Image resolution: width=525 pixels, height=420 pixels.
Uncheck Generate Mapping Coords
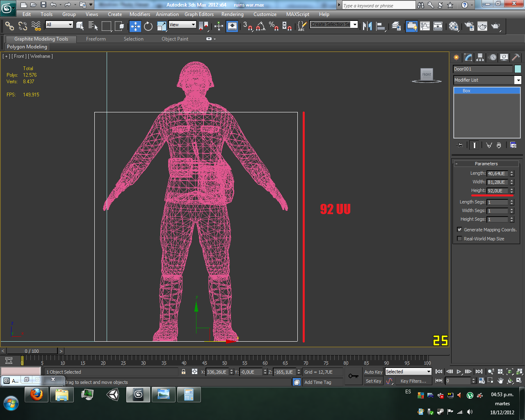[459, 230]
